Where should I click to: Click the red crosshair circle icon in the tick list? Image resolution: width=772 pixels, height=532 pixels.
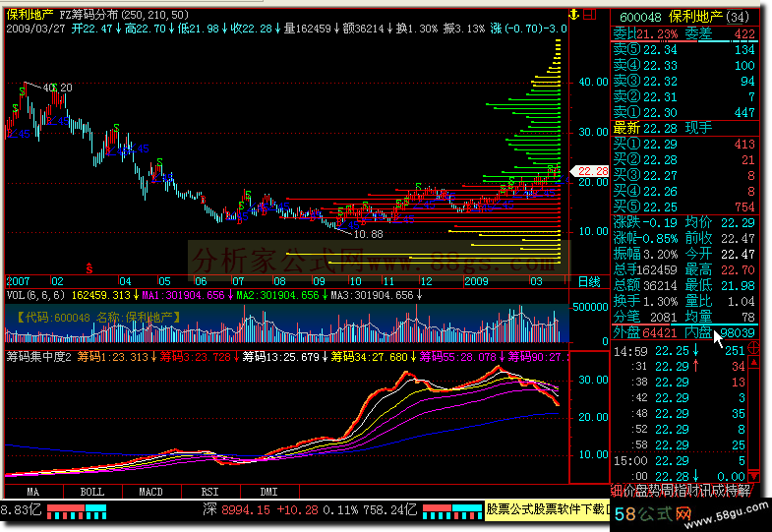pos(753,348)
